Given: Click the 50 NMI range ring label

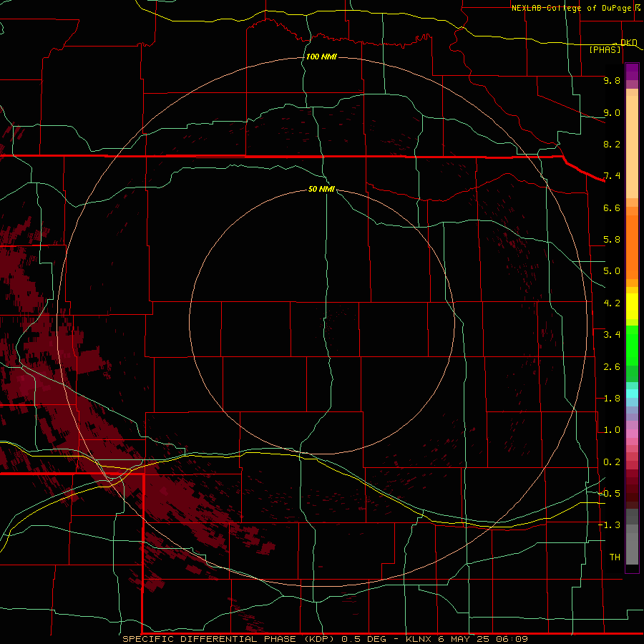Looking at the screenshot, I should click(x=321, y=189).
